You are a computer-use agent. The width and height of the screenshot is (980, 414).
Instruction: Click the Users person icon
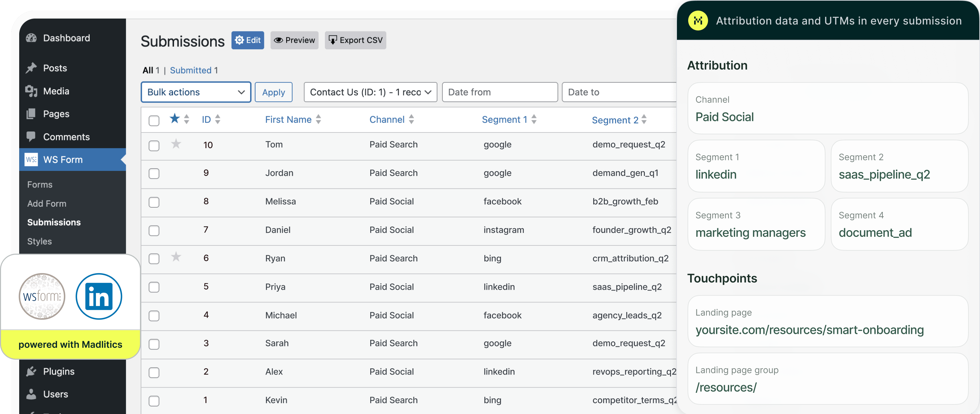point(31,394)
